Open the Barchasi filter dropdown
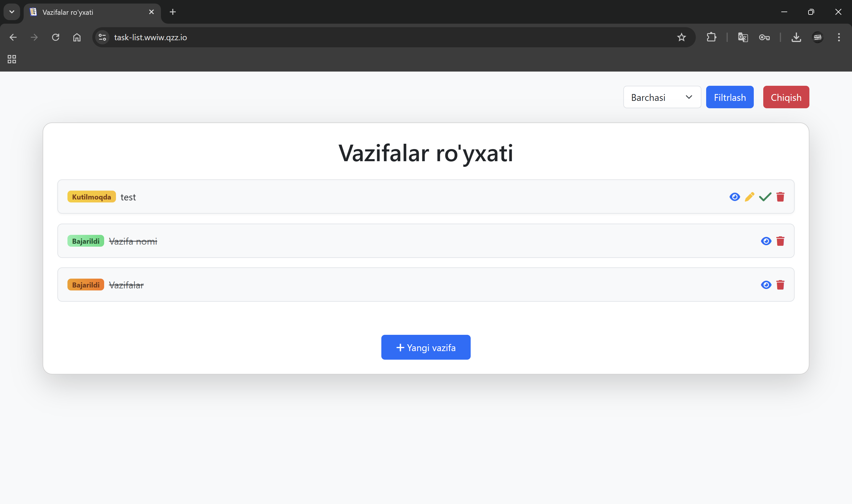Viewport: 852px width, 504px height. click(662, 98)
